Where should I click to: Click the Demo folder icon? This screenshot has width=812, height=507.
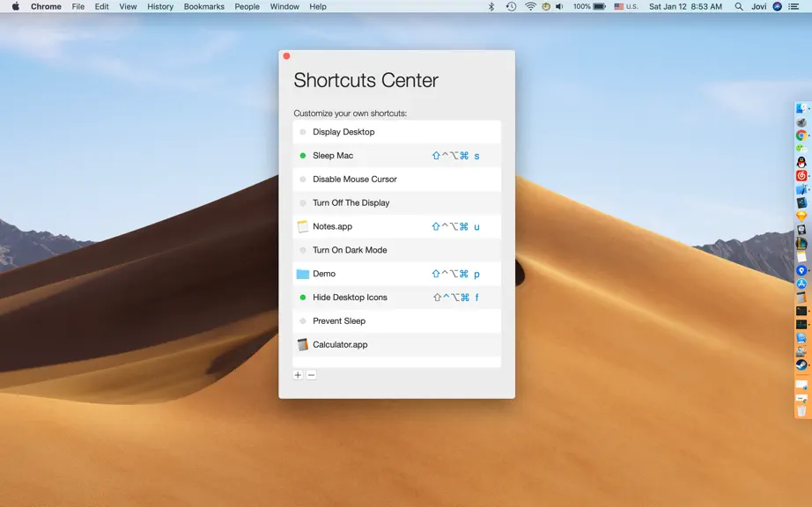pyautogui.click(x=303, y=274)
